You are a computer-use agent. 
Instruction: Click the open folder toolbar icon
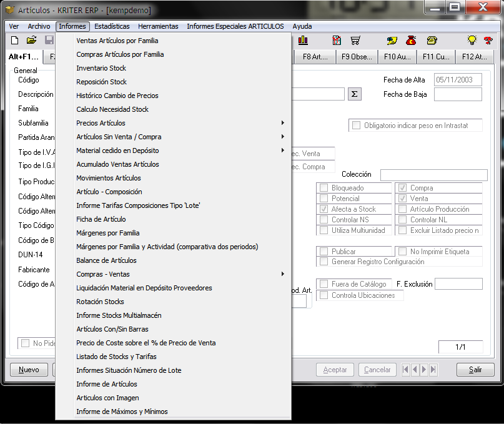pos(31,40)
